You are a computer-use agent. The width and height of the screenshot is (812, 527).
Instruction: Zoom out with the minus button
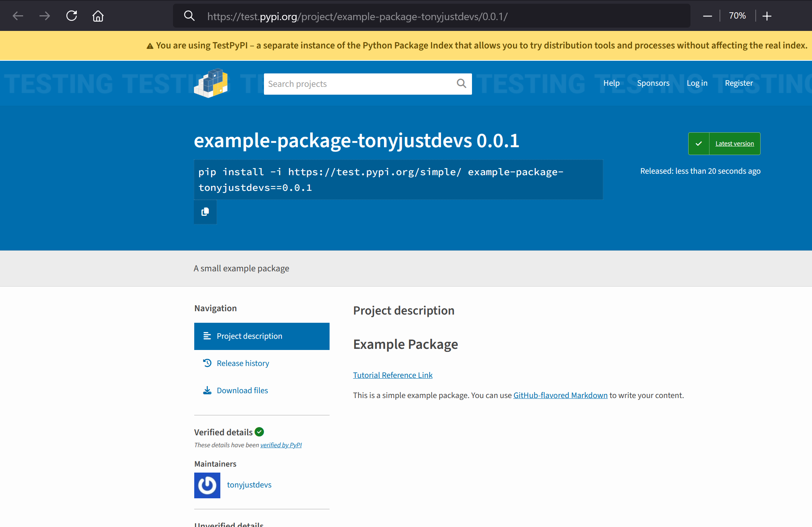[707, 16]
